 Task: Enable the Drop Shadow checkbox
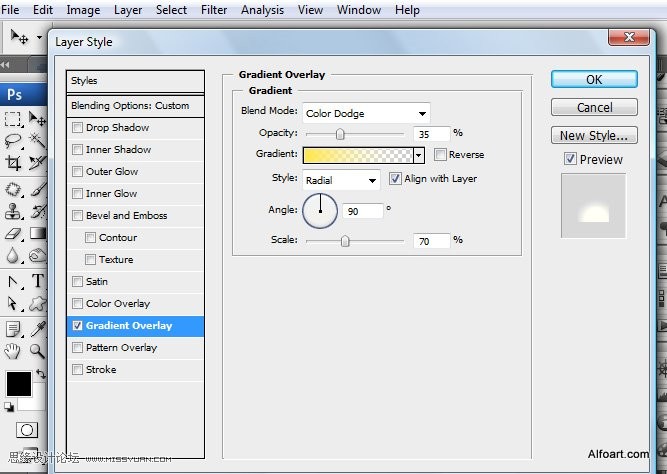pyautogui.click(x=77, y=128)
